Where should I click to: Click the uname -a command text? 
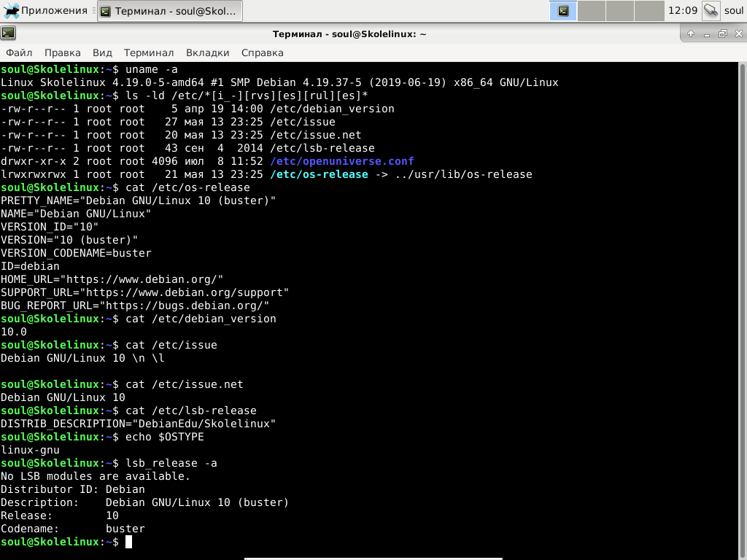152,69
